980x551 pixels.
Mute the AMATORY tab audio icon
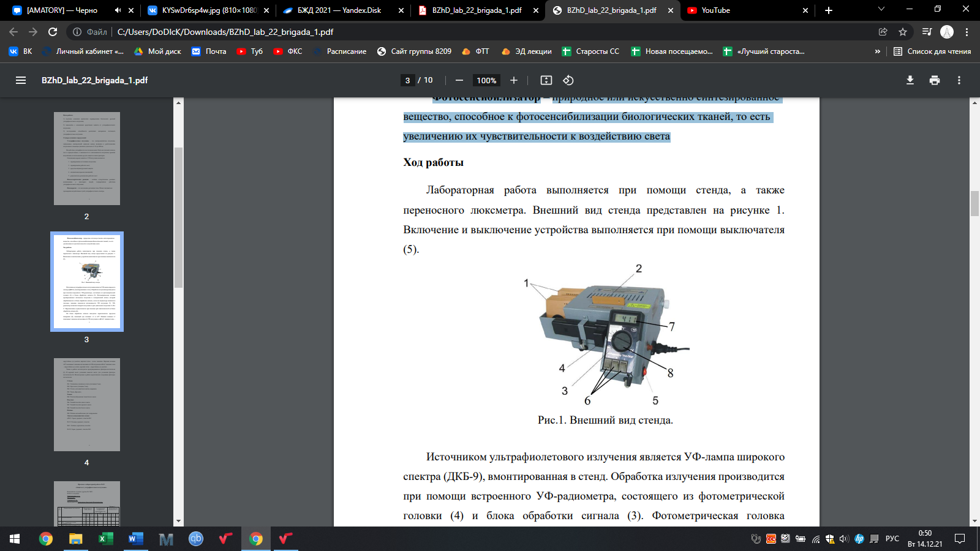tap(118, 10)
